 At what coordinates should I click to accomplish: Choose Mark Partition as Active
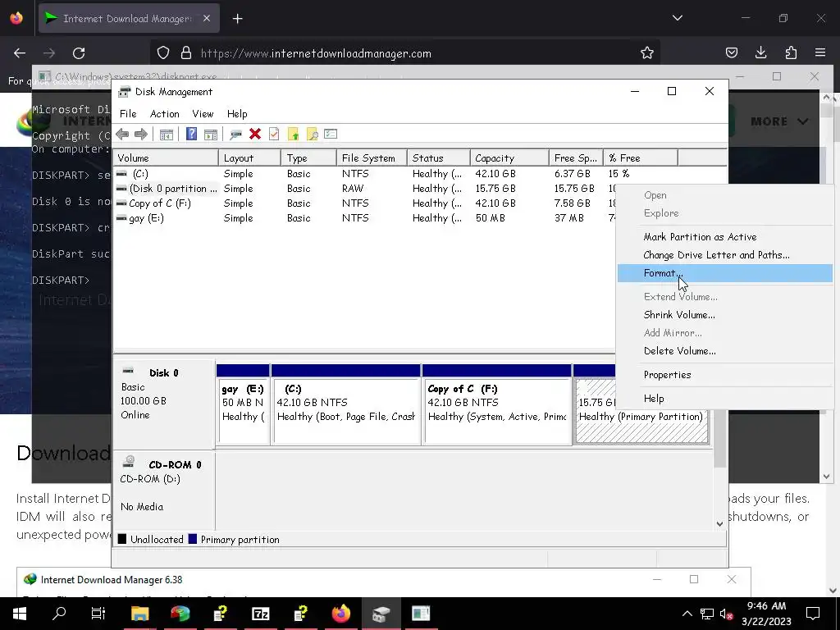(725, 237)
